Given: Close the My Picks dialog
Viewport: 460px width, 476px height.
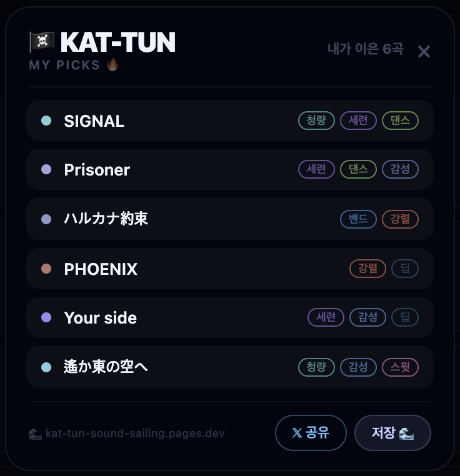Looking at the screenshot, I should coord(424,52).
